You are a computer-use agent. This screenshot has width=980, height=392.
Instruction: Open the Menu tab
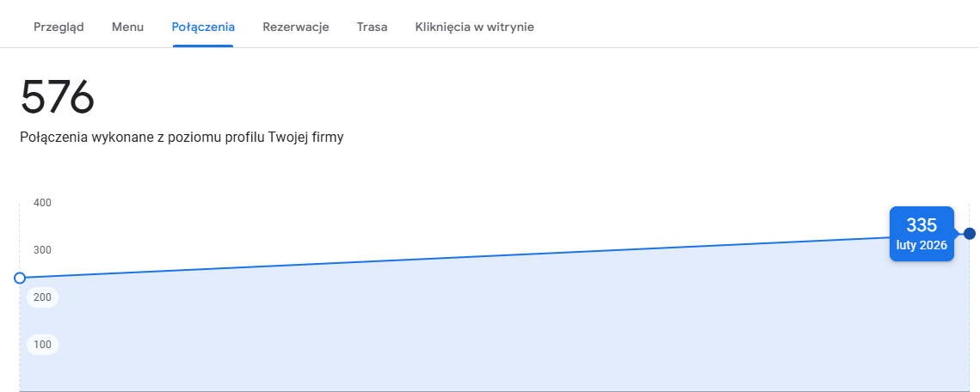click(x=127, y=27)
